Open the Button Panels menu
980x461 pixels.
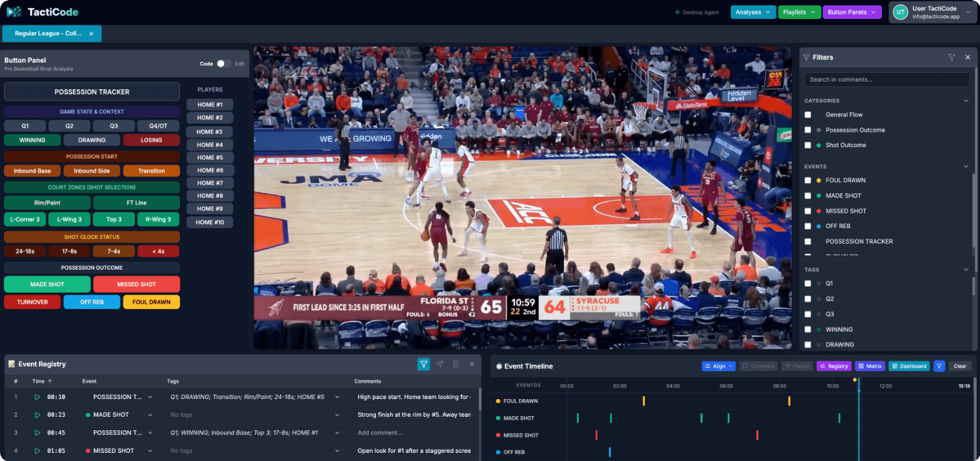click(x=851, y=12)
